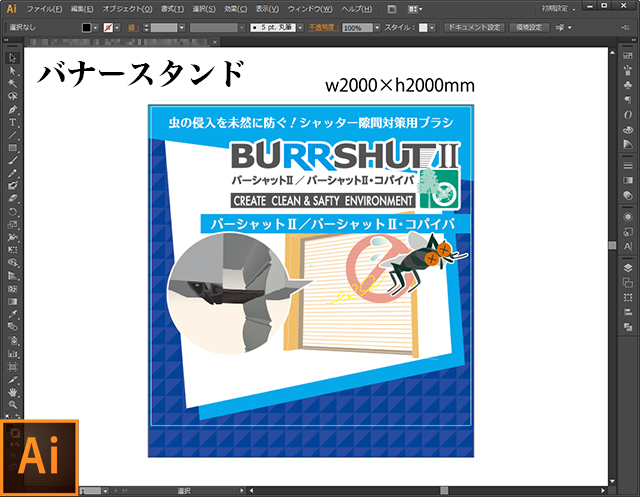Viewport: 640px width, 497px height.
Task: Click the none stroke color swatch
Action: [108, 28]
